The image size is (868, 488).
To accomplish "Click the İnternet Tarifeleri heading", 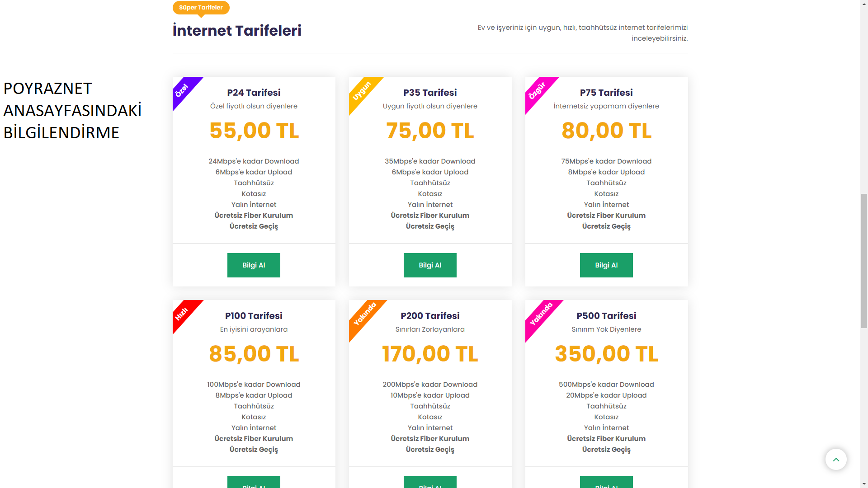I will click(x=237, y=31).
